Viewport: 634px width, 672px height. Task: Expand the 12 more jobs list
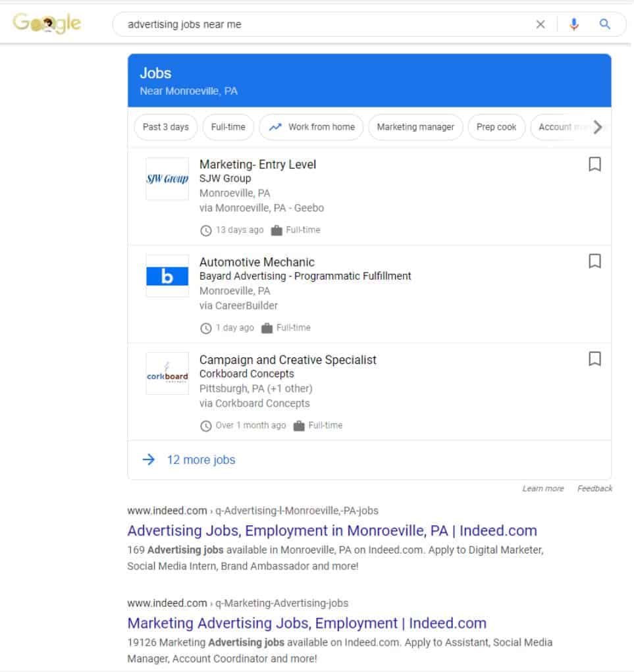click(x=200, y=460)
